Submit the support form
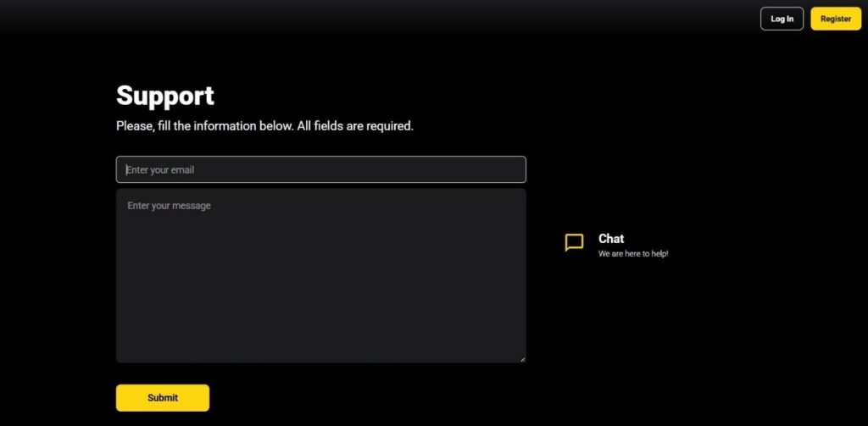 (163, 397)
